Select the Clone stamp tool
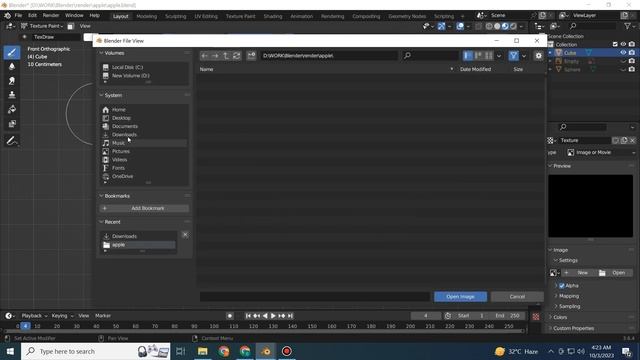Screen dimensions: 640x360 coord(12,95)
